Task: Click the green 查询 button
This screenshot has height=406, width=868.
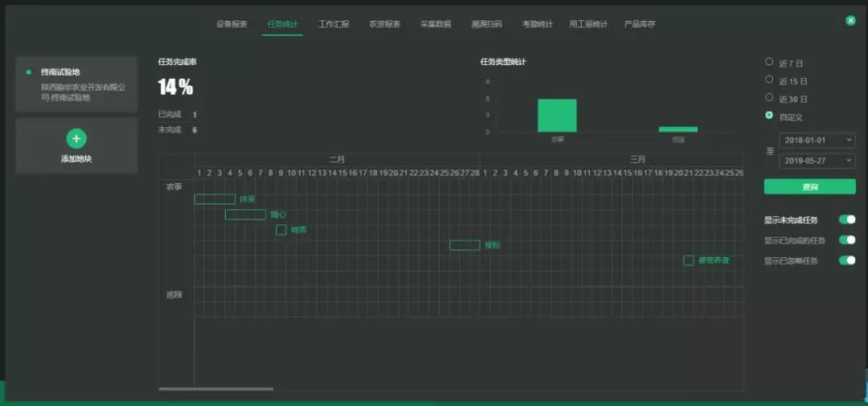Action: 809,187
